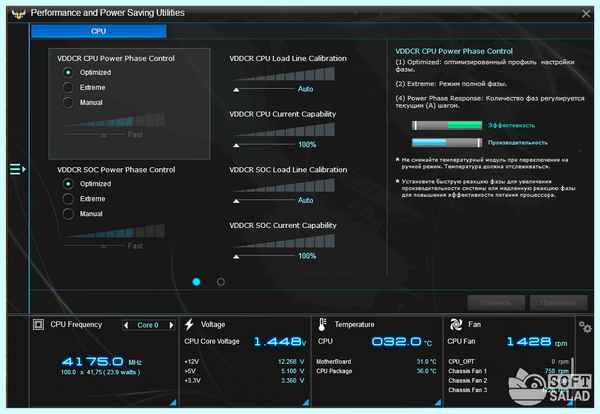Click MotherBoard temperature 31.0 °C row
Image resolution: width=600 pixels, height=414 pixels.
tap(376, 362)
